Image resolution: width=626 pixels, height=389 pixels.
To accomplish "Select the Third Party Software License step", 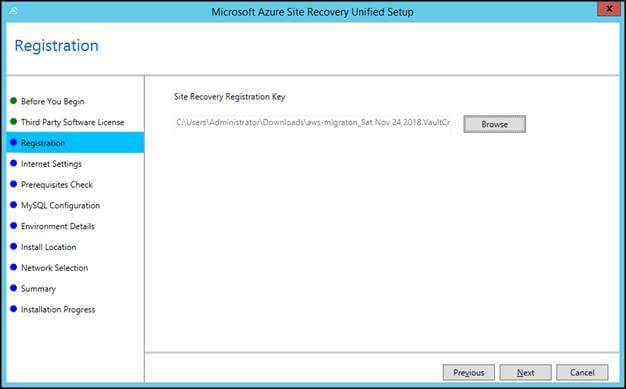I will 73,122.
